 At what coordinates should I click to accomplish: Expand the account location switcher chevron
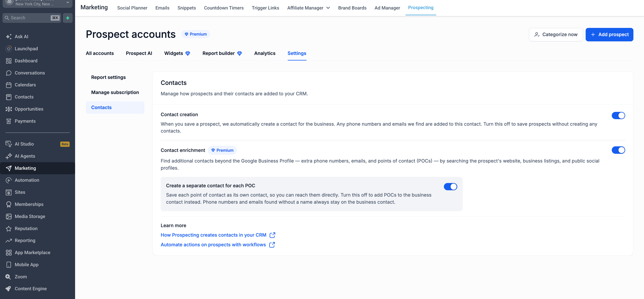click(68, 2)
